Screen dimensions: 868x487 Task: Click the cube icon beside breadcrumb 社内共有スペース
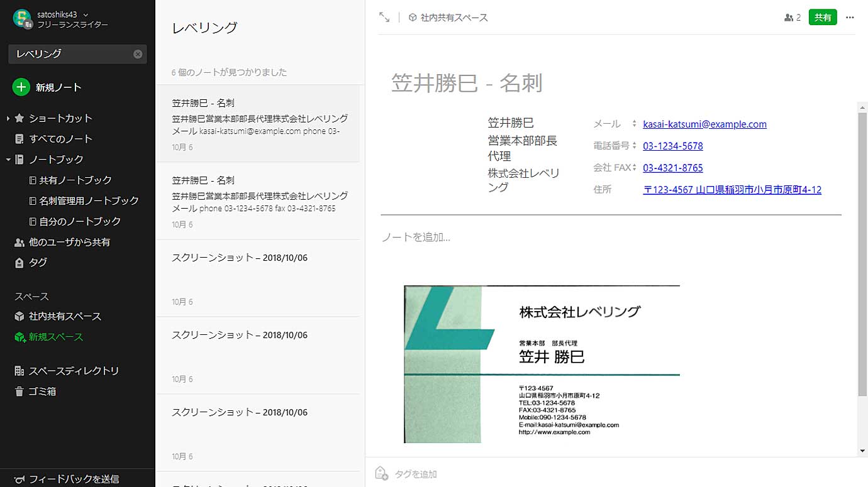[413, 18]
